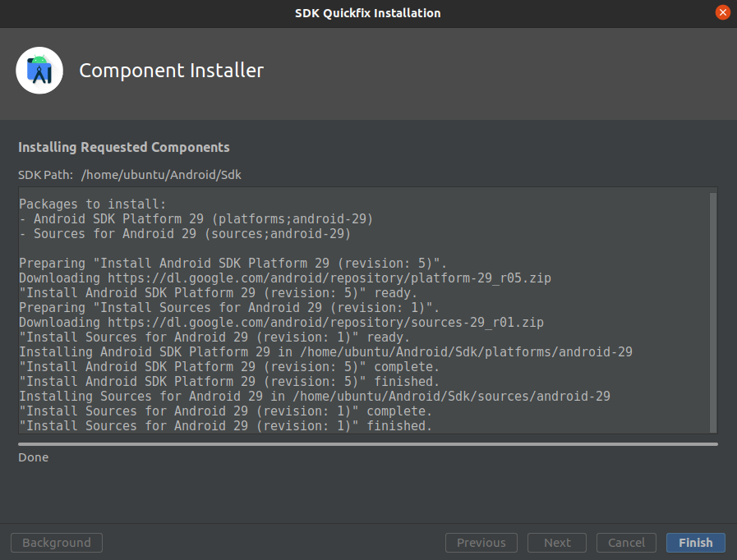
Task: Click the sources-29_r01.zip download URL line
Action: point(281,322)
